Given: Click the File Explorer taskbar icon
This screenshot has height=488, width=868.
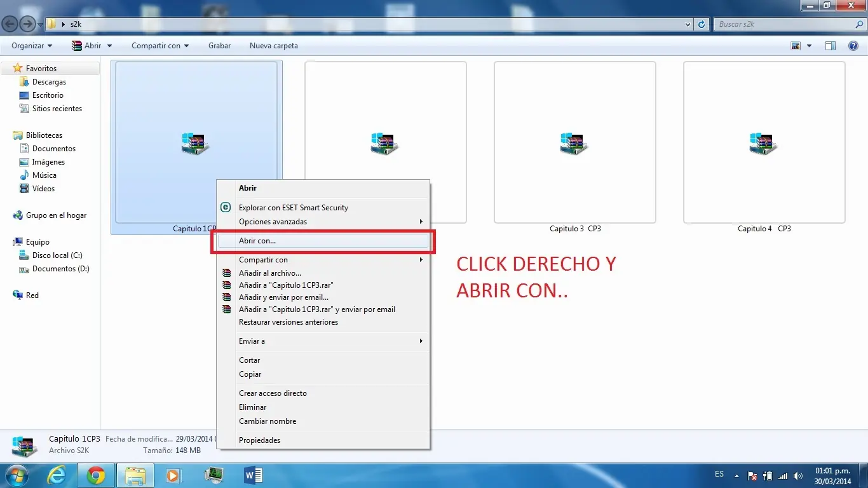Looking at the screenshot, I should tap(135, 475).
